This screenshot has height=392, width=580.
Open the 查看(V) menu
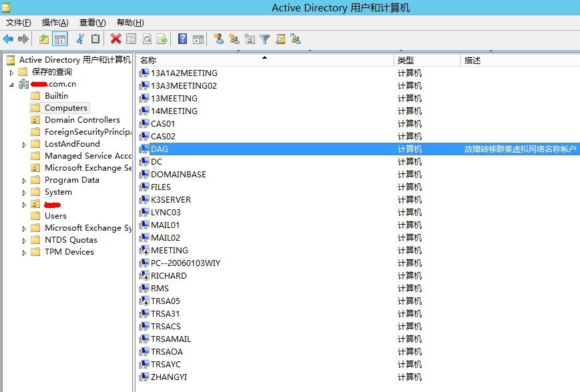click(x=93, y=23)
